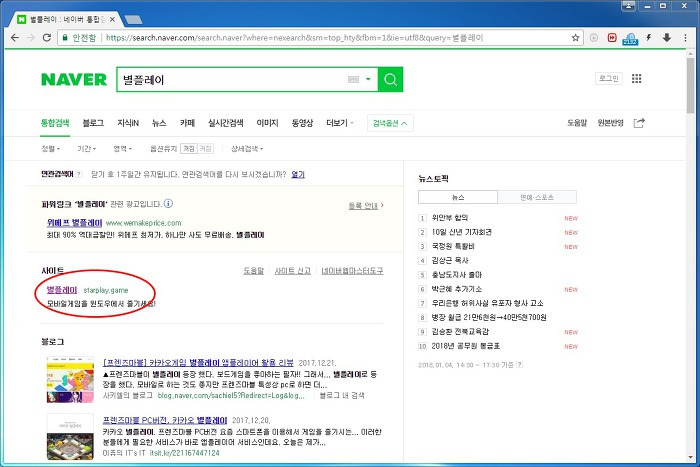Screen dimensions: 700x467
Task: Open the 프렌즈마블 PC버전 카카오 별플레이 blog post
Action: 165,420
